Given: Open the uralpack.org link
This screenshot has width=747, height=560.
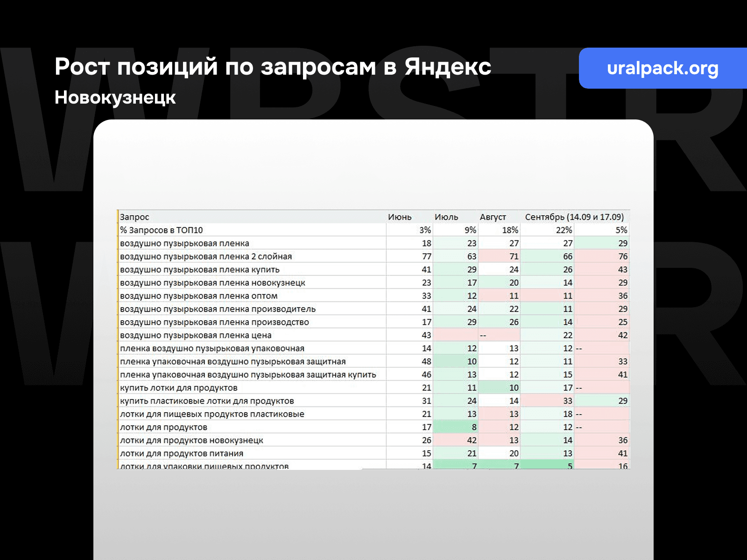Looking at the screenshot, I should point(663,69).
